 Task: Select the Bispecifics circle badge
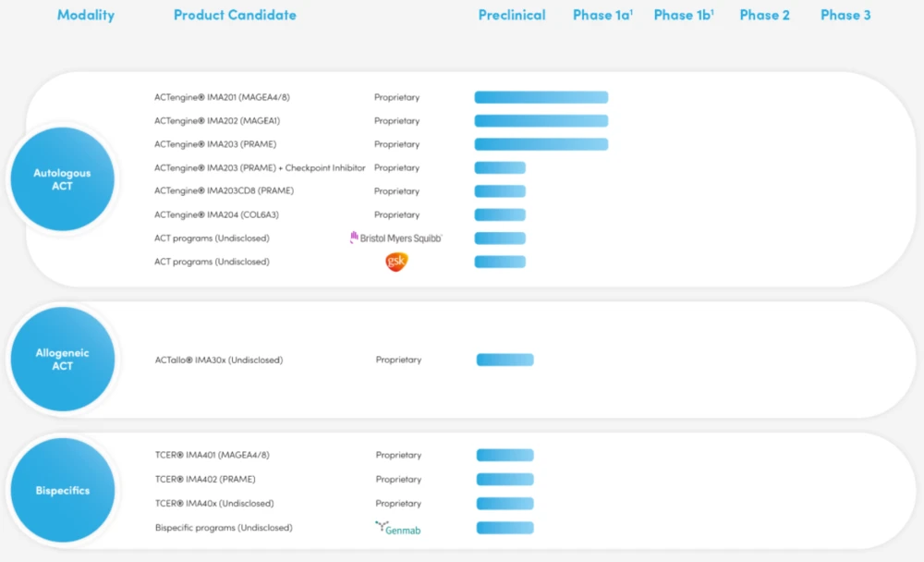(61, 491)
